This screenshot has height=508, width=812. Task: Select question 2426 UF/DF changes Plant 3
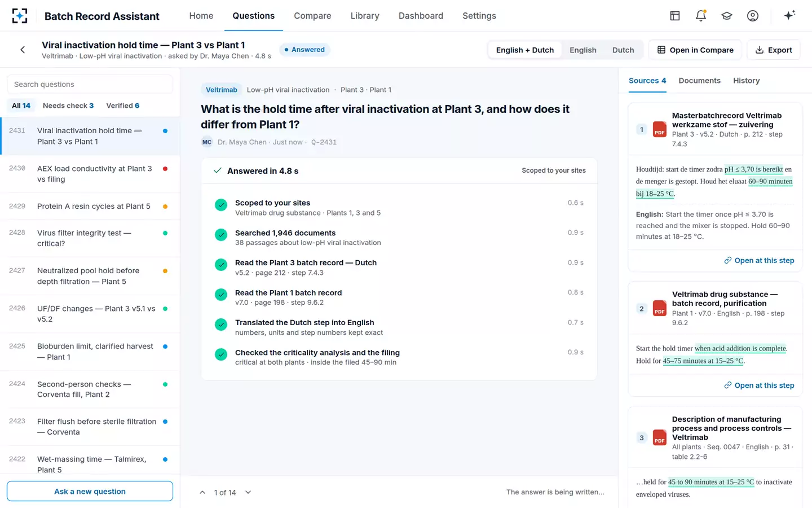(x=90, y=314)
